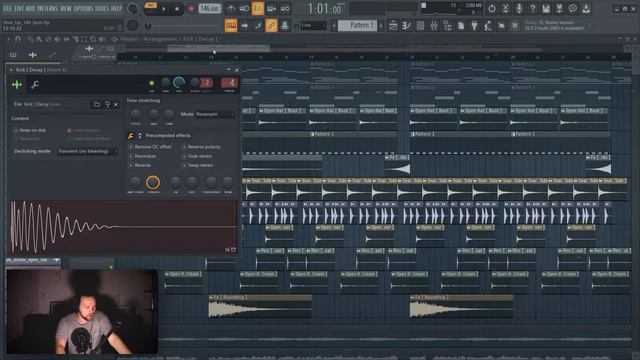Open the Line snap dropdown
640x360 pixels.
pos(313,26)
